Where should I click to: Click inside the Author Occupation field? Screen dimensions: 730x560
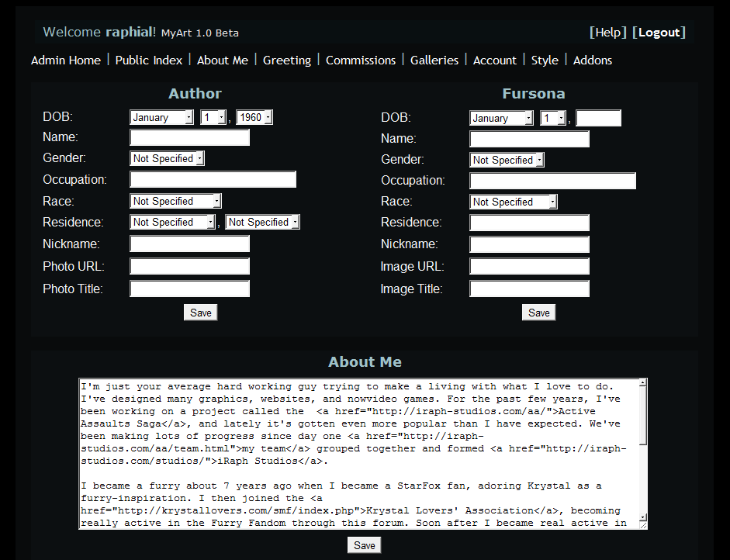pyautogui.click(x=213, y=180)
